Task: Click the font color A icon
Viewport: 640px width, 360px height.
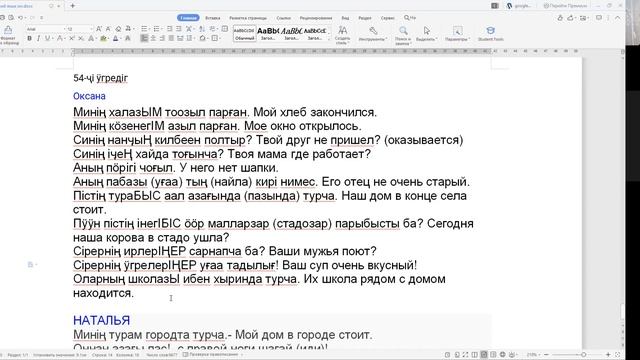Action: (x=116, y=38)
